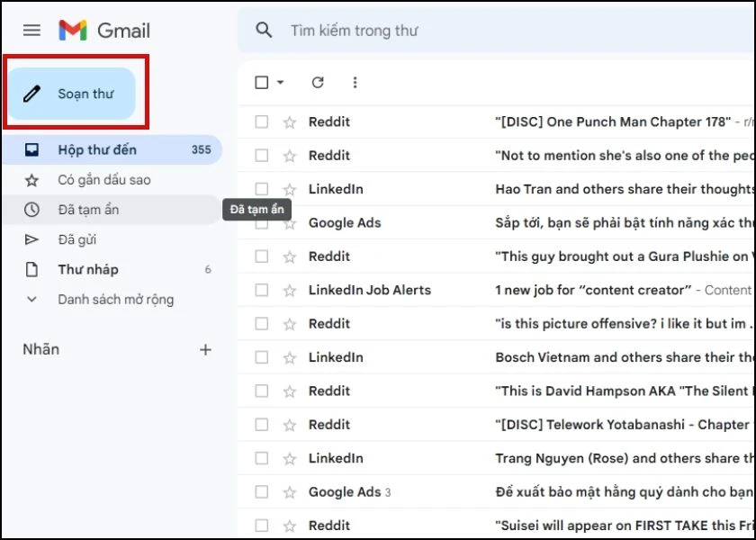Star the LinkedIn Job Alerts email
Viewport: 756px width, 540px height.
coord(289,290)
